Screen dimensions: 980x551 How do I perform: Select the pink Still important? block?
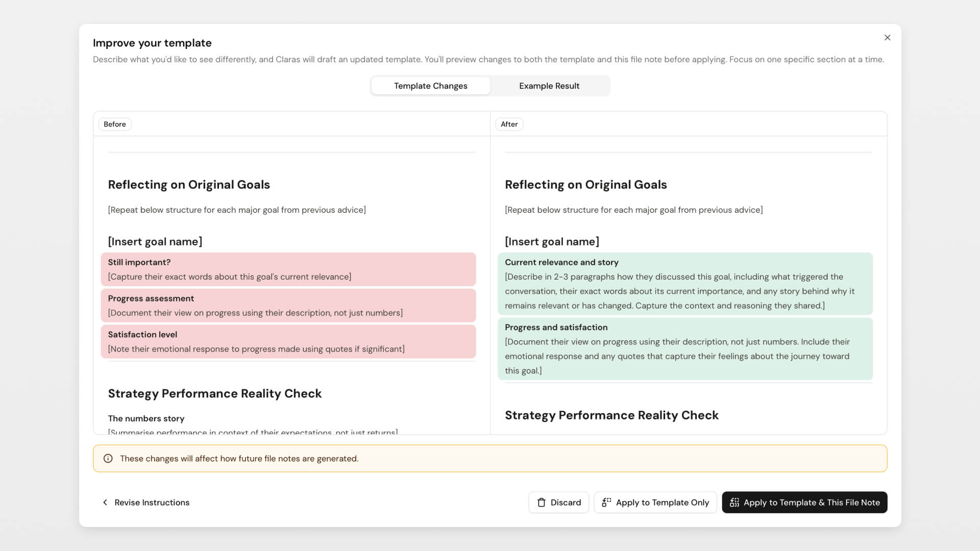click(288, 269)
